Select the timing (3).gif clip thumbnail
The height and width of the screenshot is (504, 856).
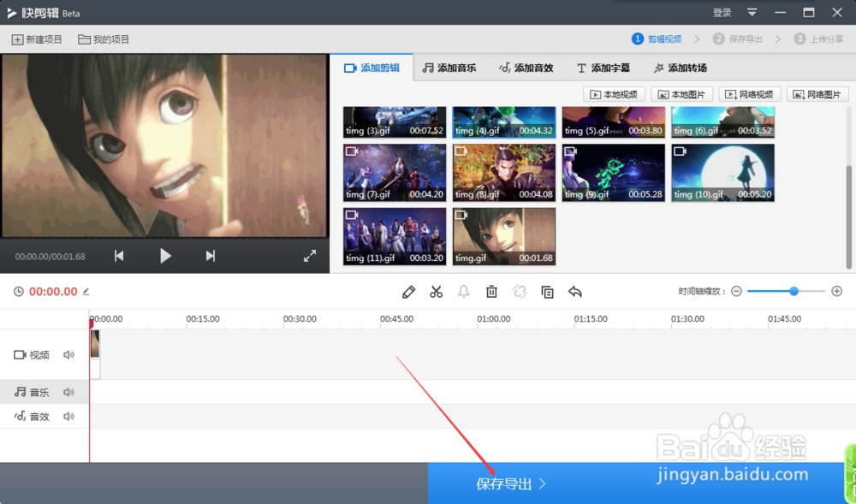point(395,122)
